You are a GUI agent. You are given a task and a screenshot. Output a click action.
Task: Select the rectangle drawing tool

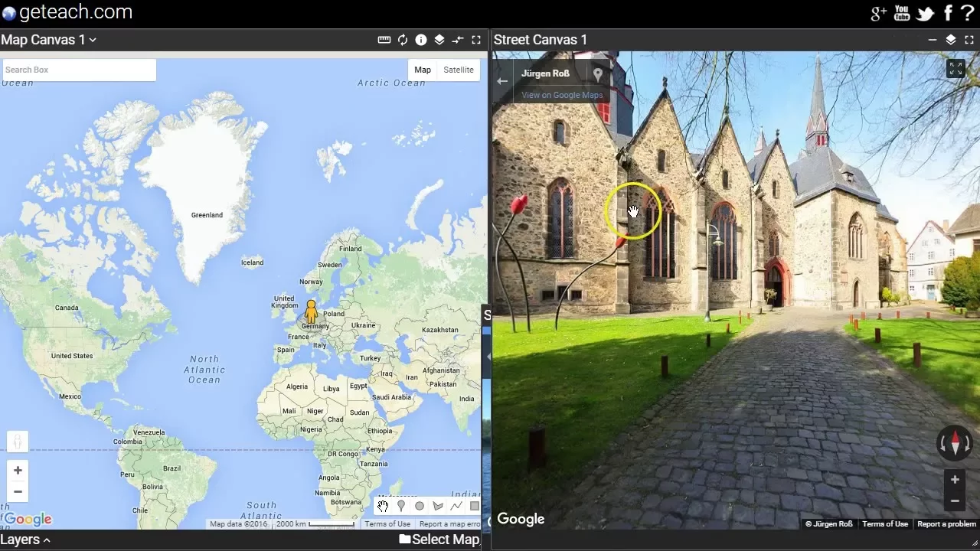475,506
